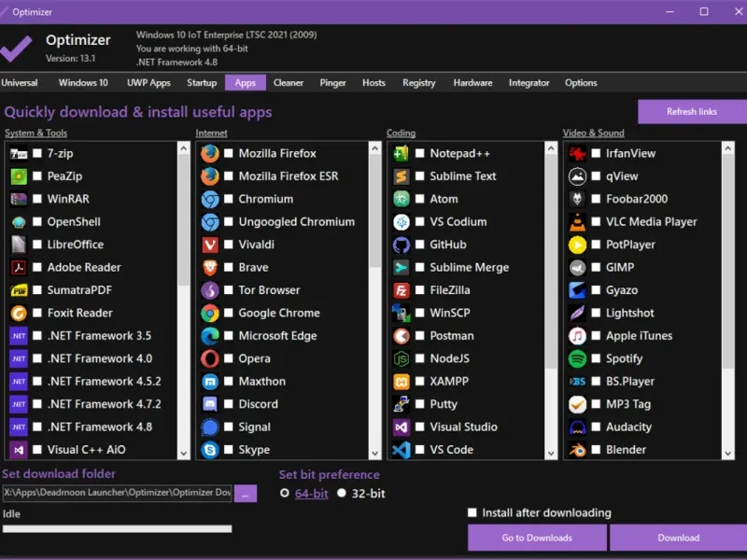Select the 64-bit radio button

click(285, 493)
